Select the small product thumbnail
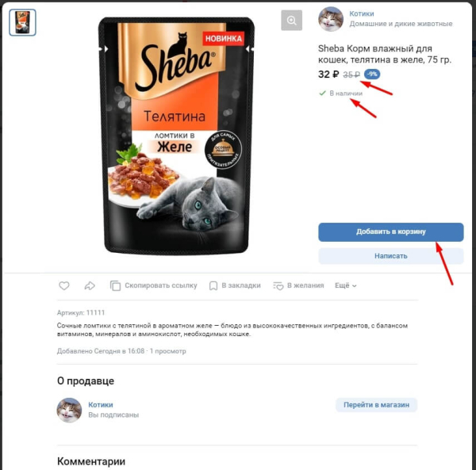This screenshot has height=470, width=476. tap(22, 22)
